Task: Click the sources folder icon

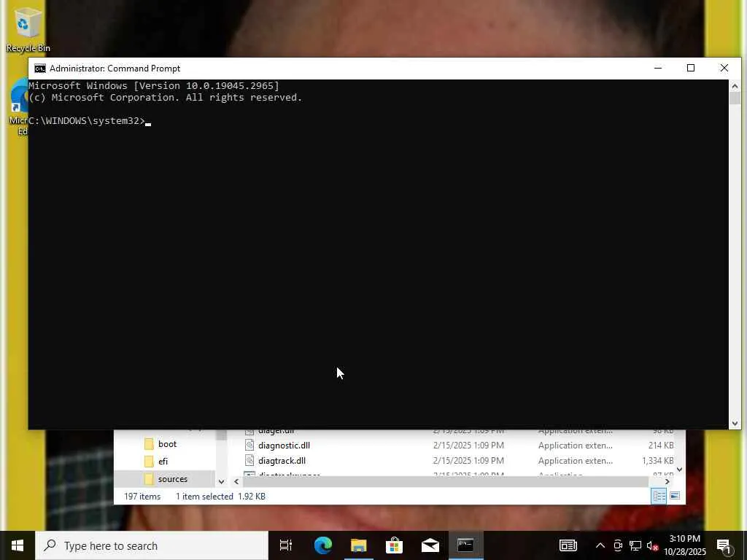Action: 149,479
